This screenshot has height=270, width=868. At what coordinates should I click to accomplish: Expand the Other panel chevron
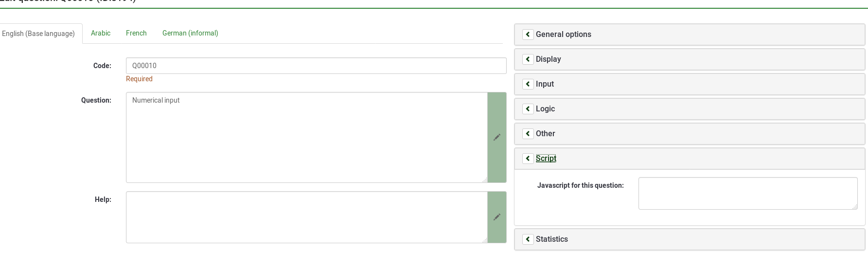(x=528, y=134)
